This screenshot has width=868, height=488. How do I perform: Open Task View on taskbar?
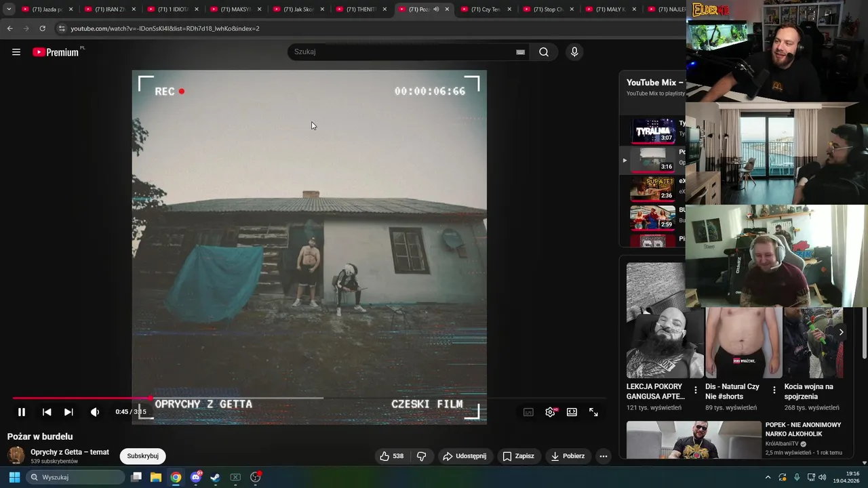[136, 477]
